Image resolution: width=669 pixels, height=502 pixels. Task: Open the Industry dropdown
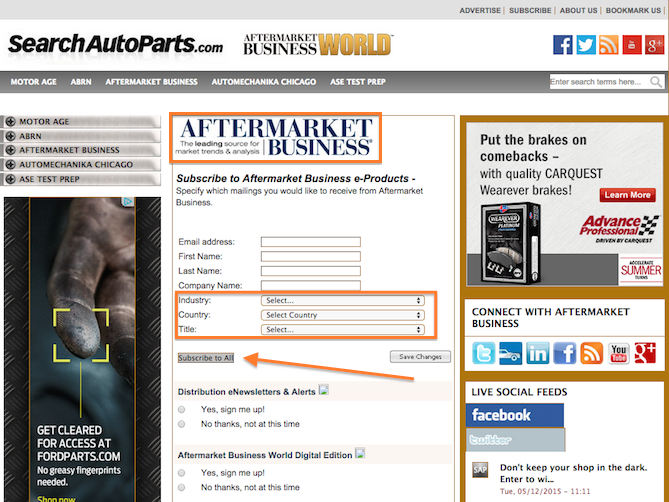(343, 300)
